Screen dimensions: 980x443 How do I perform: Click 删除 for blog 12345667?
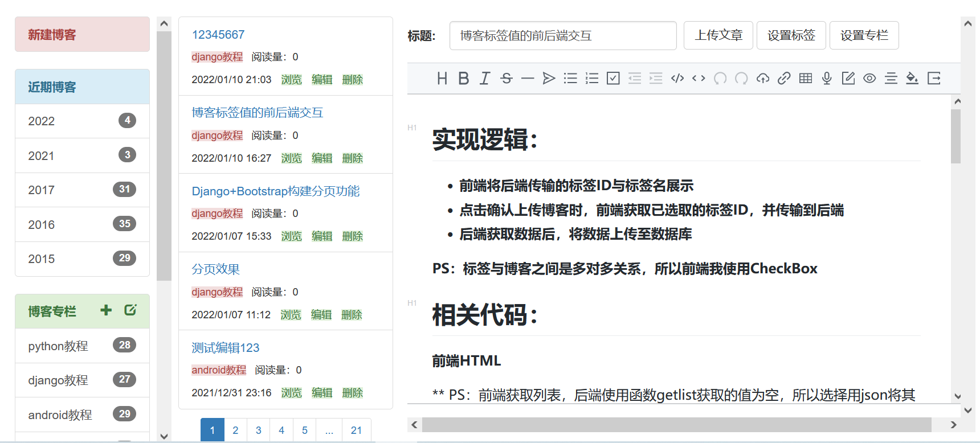[x=353, y=80]
